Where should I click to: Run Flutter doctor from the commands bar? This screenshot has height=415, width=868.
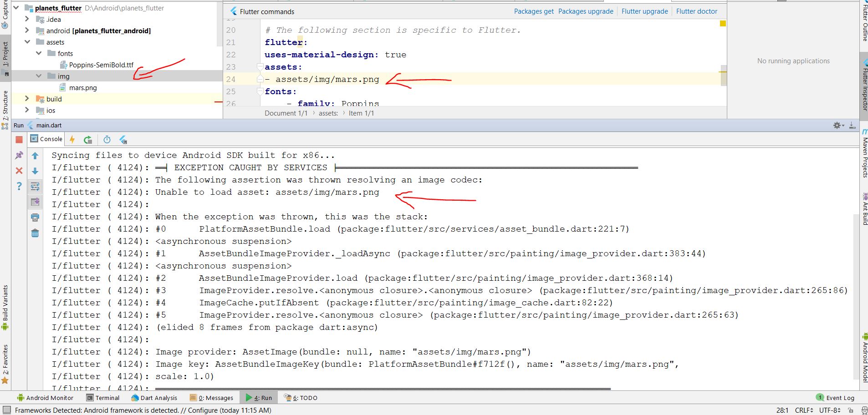(x=696, y=11)
